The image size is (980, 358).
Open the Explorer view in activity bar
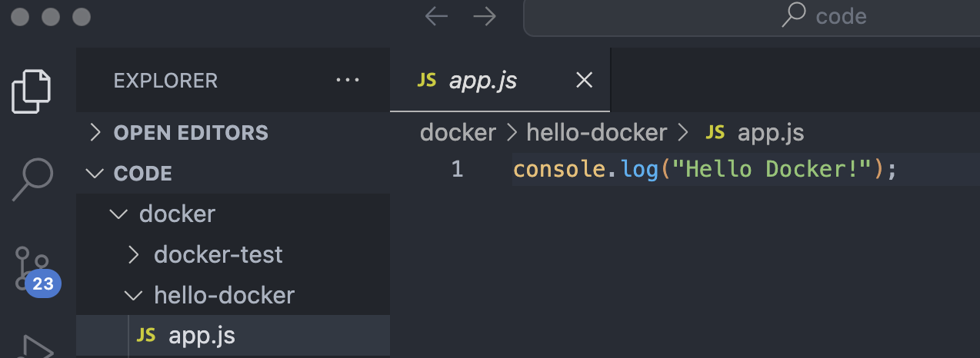(32, 91)
